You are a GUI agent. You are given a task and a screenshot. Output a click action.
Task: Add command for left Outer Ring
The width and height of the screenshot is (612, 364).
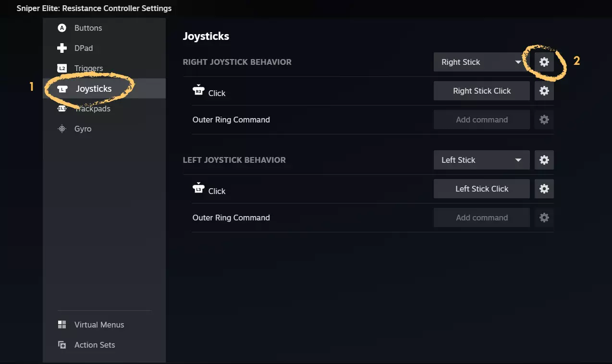481,218
